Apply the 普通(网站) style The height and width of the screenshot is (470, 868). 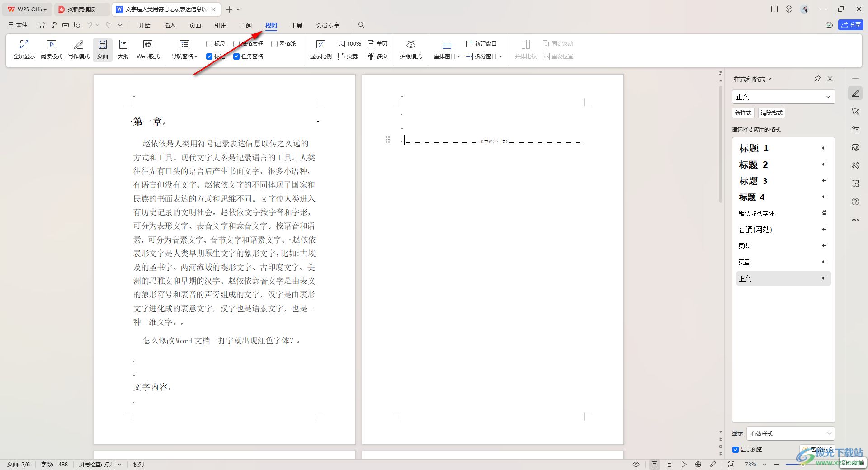pos(783,230)
